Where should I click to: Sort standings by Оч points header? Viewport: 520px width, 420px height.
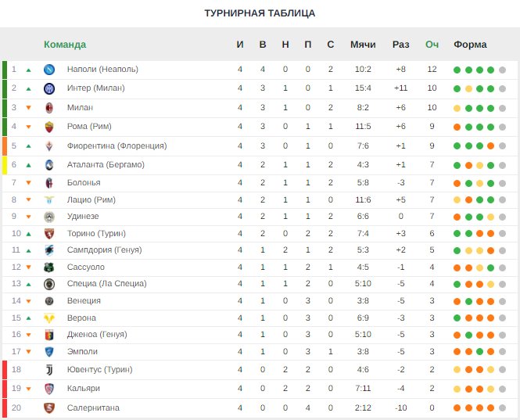[432, 45]
